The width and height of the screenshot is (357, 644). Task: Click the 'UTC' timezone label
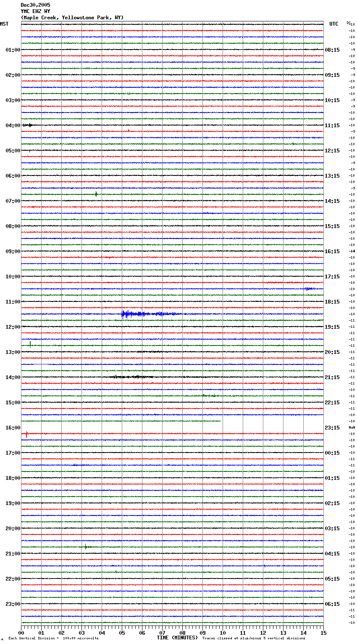click(334, 24)
